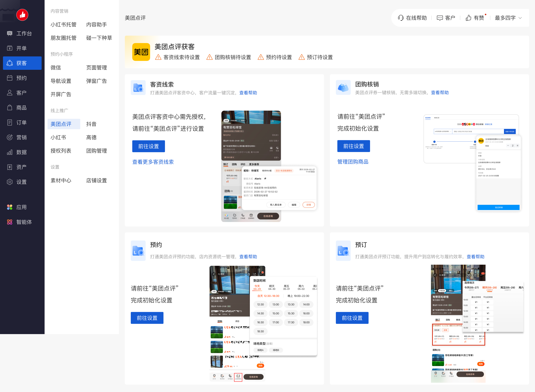Click the 预订待设置 warning icon
Screen dimensions: 535x392
301,57
